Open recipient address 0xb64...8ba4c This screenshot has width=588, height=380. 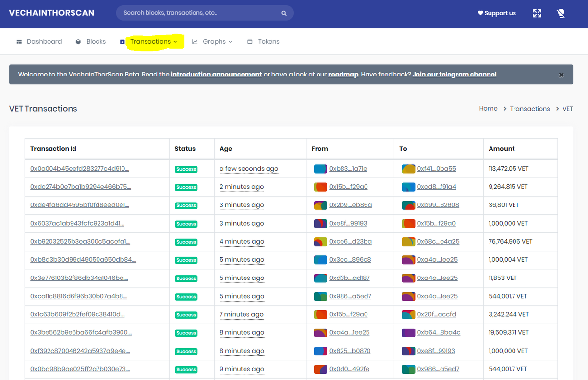click(439, 332)
